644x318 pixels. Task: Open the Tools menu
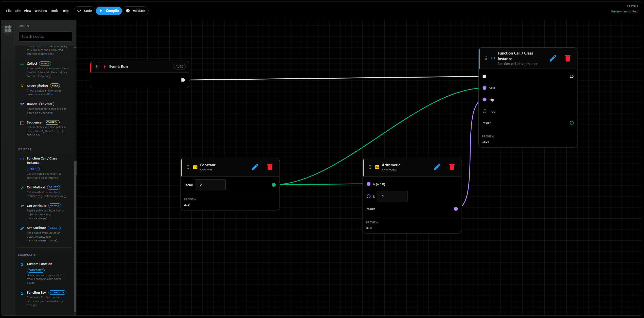pos(54,11)
